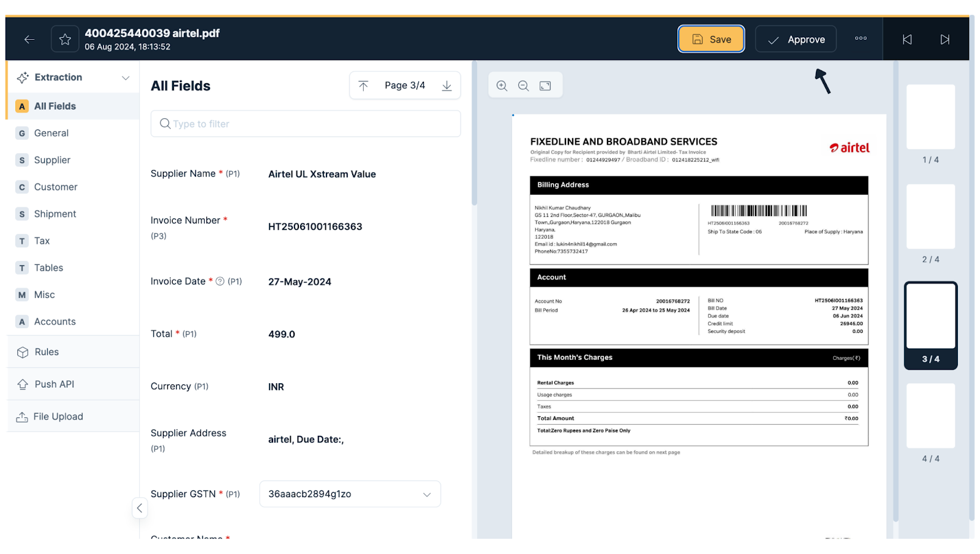This screenshot has height=554, width=980.
Task: Open the three-dot more options menu
Action: point(861,38)
